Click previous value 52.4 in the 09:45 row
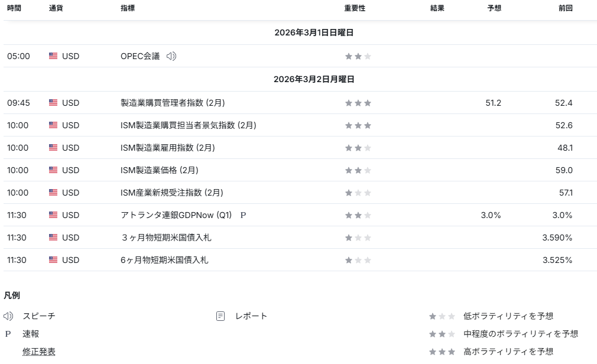The height and width of the screenshot is (364, 597). 563,103
